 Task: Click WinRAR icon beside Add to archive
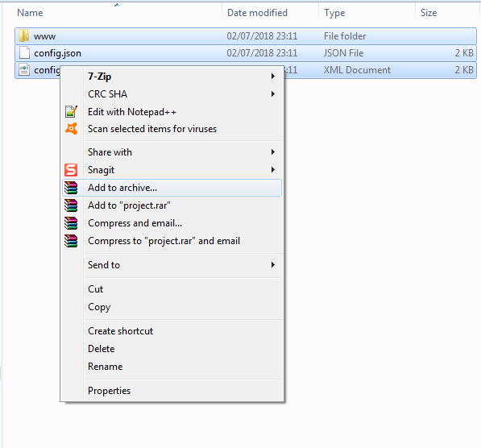71,188
